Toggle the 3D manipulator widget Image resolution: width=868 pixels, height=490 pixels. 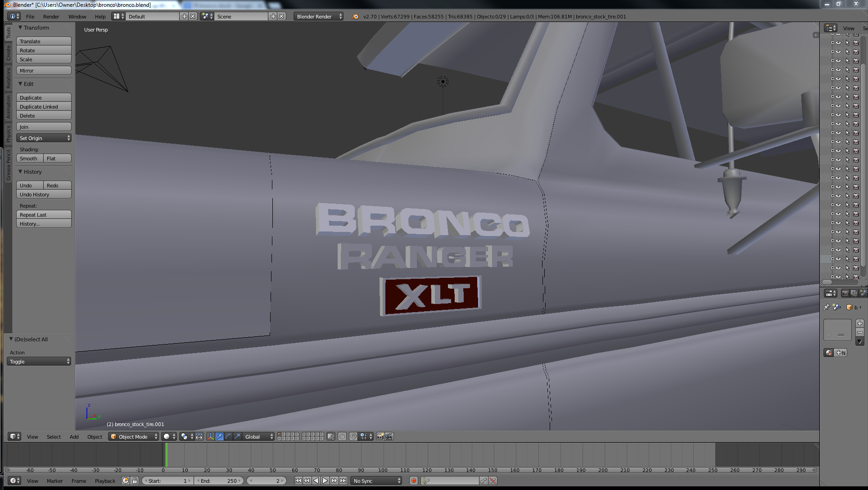coord(210,437)
